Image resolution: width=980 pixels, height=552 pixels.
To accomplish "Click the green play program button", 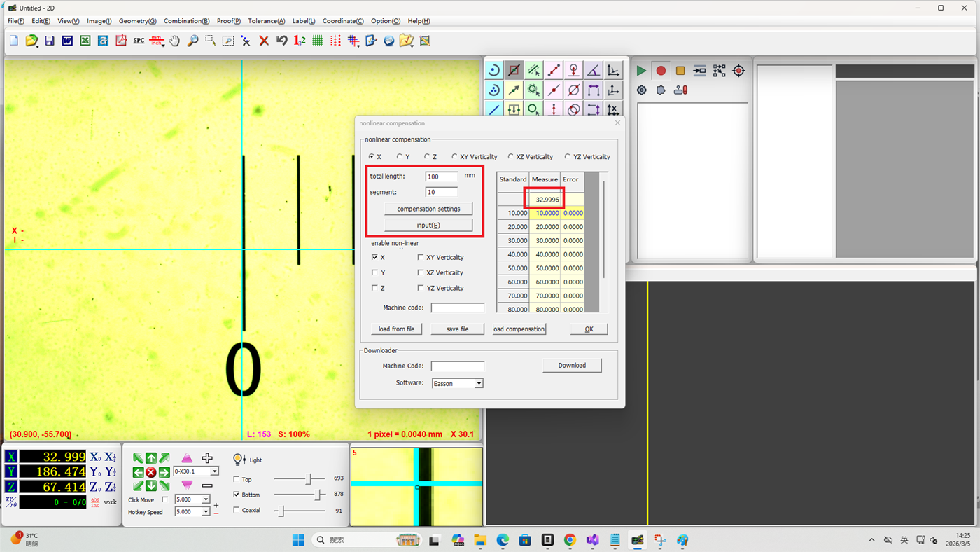I will click(x=641, y=71).
